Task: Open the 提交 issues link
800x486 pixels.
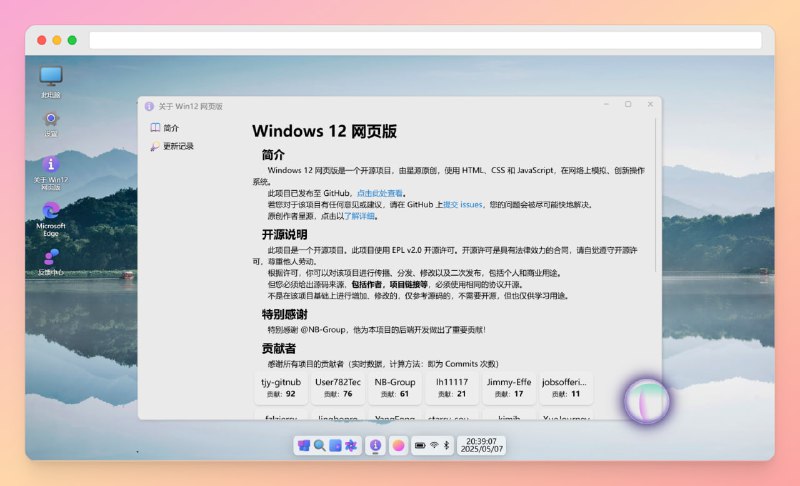Action: click(462, 204)
